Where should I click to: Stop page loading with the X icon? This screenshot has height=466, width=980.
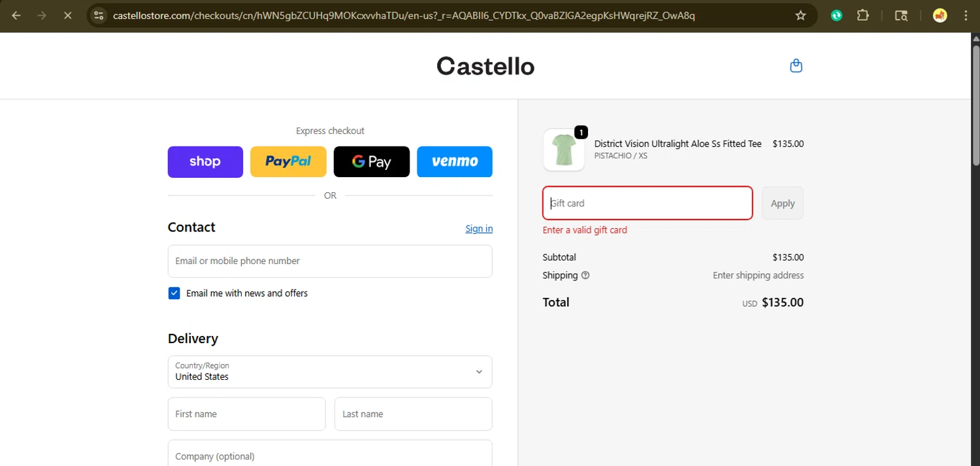point(67,16)
